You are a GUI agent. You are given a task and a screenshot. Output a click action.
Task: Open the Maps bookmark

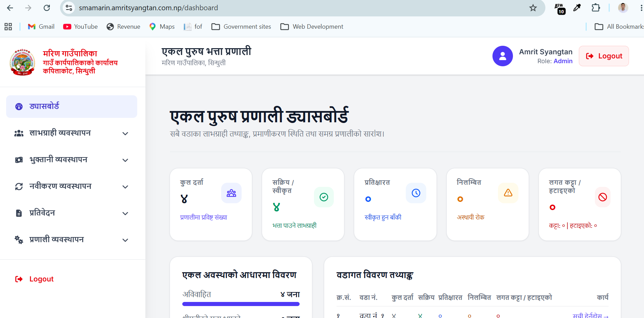coord(162,27)
